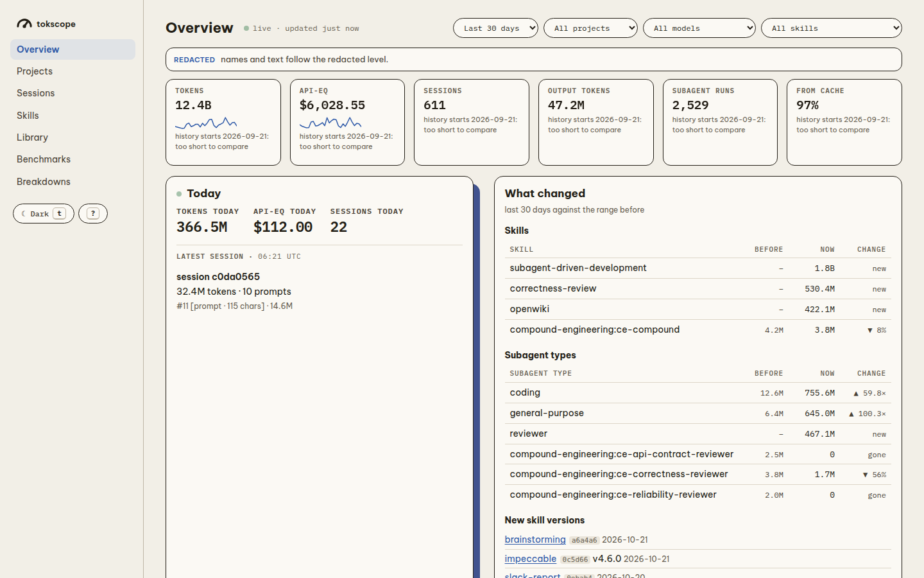Screen dimensions: 924x578
Task: Open the All models dropdown
Action: tap(699, 28)
